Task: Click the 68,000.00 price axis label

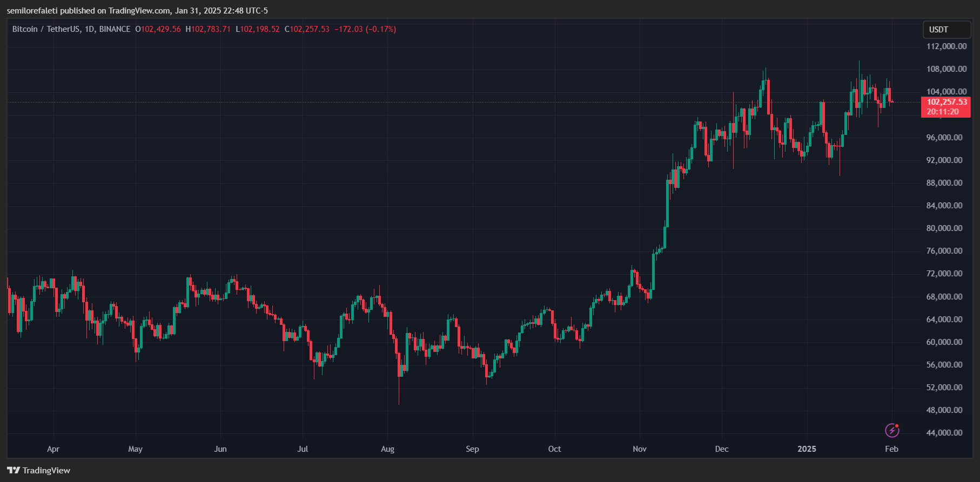Action: 944,297
